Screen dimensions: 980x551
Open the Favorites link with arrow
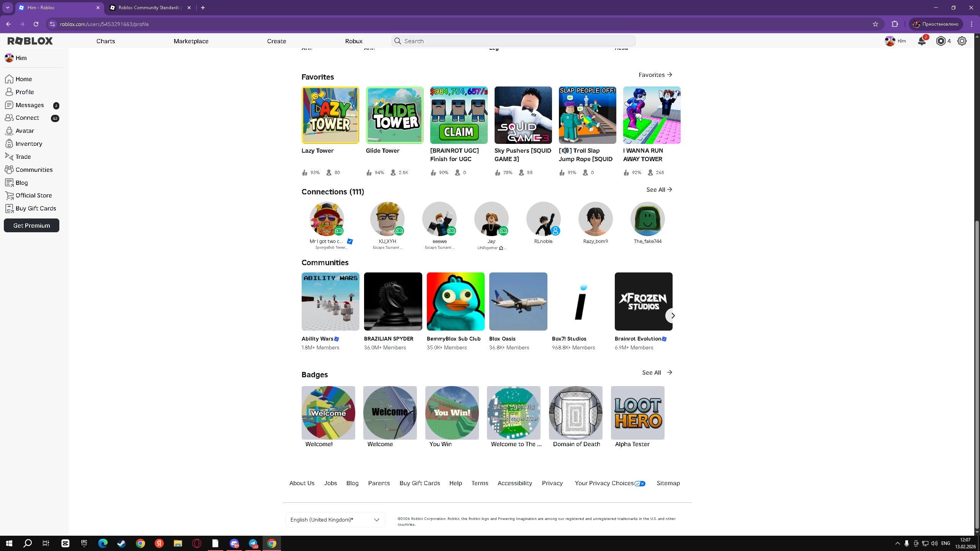point(655,75)
